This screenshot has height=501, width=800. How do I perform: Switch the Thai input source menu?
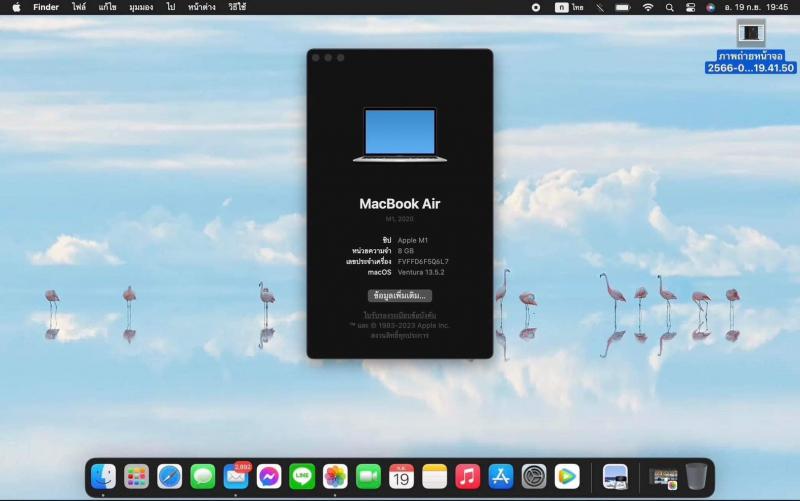569,7
